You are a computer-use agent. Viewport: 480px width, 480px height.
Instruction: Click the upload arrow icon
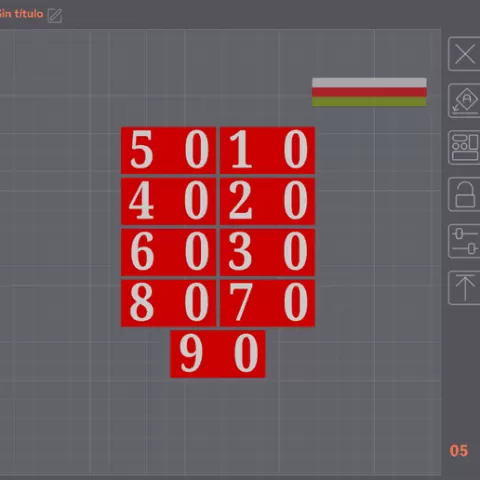click(464, 288)
